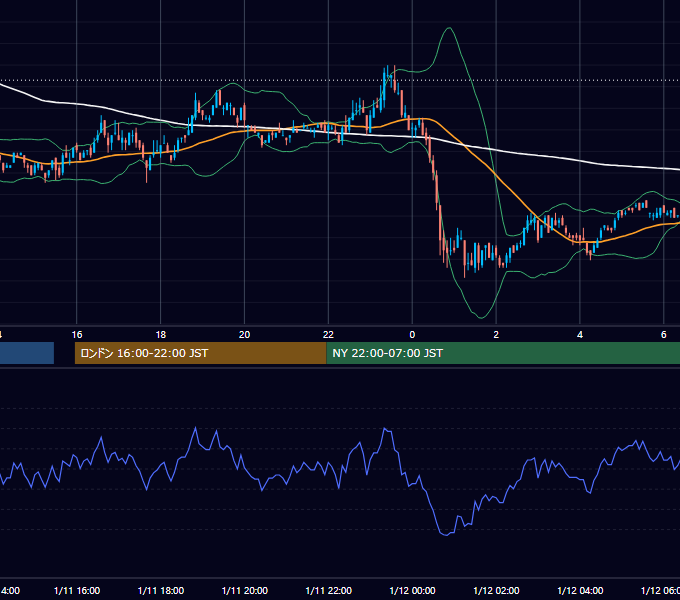Click the 1/11 22:00 time label

[328, 590]
